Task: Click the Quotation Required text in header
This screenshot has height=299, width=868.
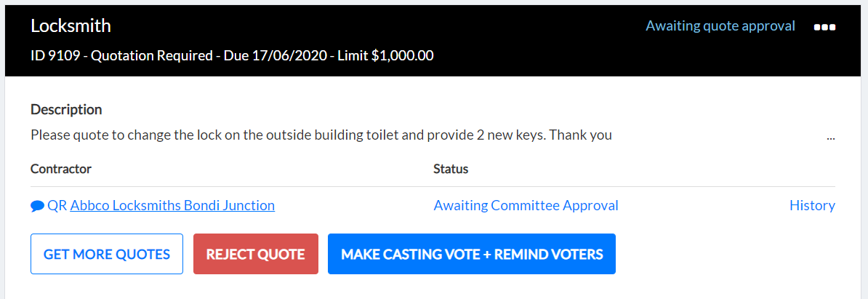Action: (152, 55)
